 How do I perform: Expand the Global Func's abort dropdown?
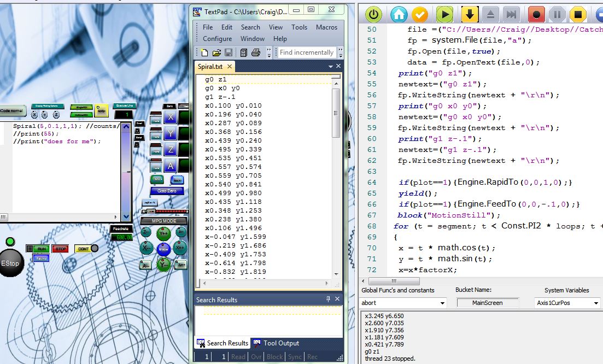[442, 303]
